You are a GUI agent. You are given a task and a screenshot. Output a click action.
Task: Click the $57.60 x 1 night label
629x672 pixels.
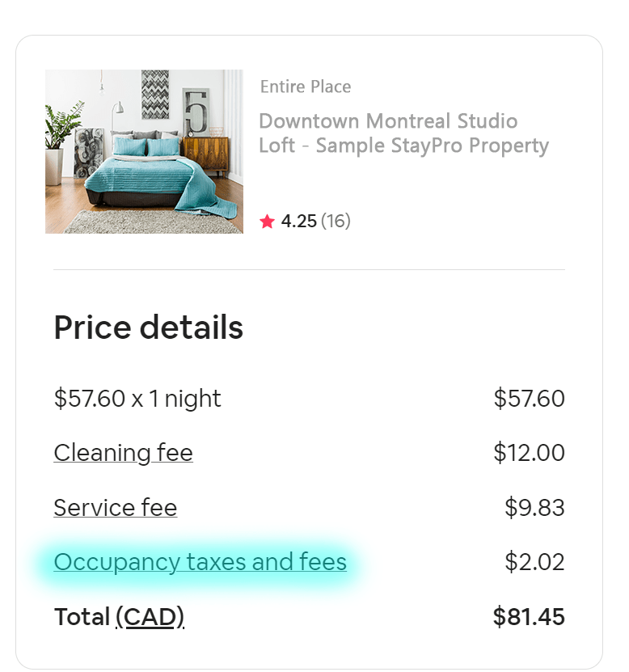[x=137, y=399]
